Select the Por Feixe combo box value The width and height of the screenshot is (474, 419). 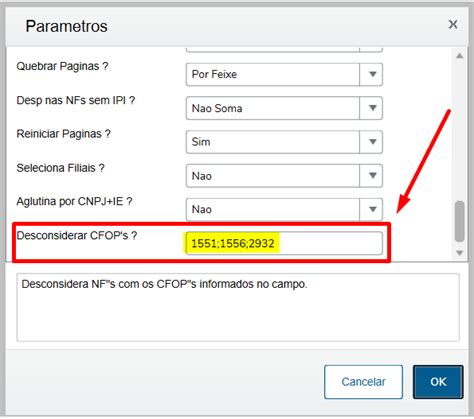coord(273,74)
